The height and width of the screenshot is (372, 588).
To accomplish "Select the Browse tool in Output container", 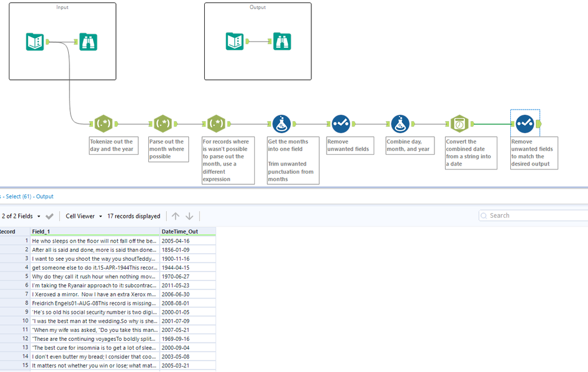I will point(282,41).
